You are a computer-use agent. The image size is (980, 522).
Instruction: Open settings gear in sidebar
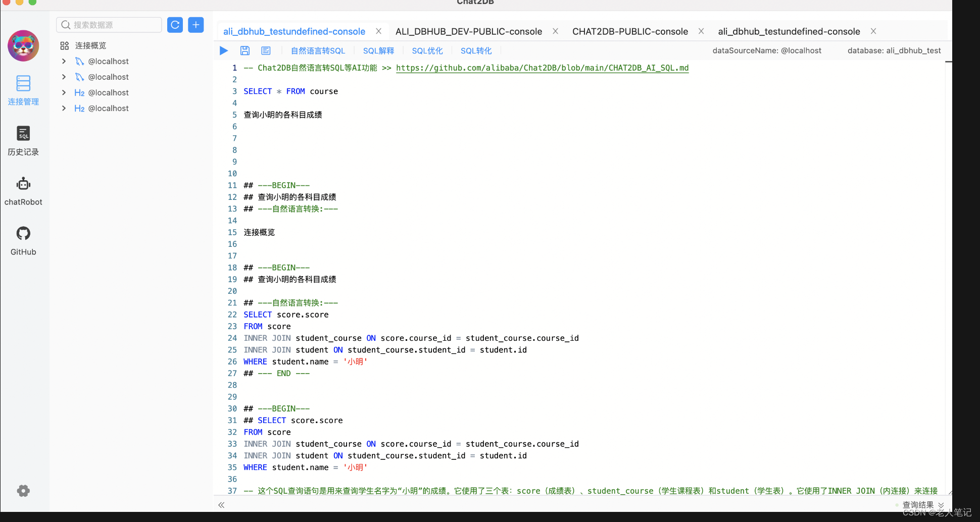pos(23,491)
